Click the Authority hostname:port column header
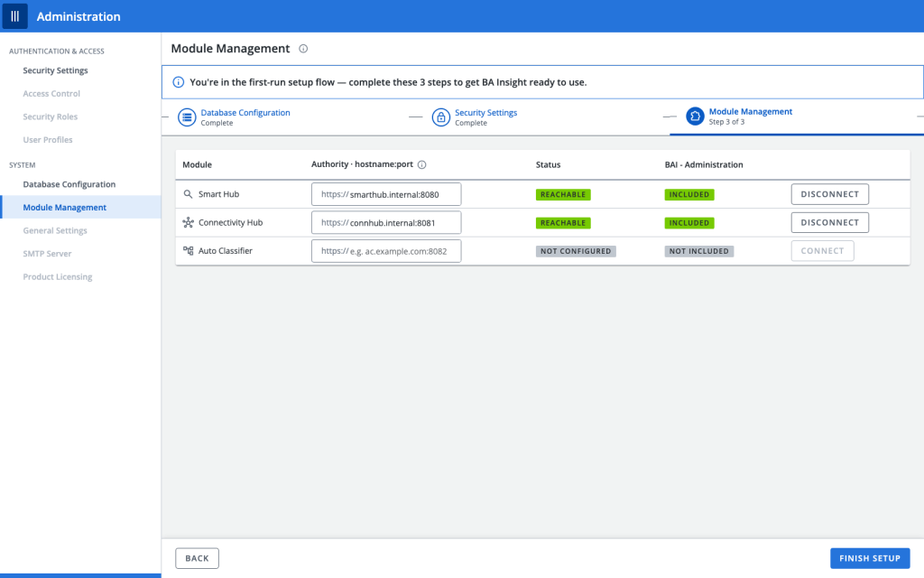Image resolution: width=924 pixels, height=578 pixels. click(362, 164)
